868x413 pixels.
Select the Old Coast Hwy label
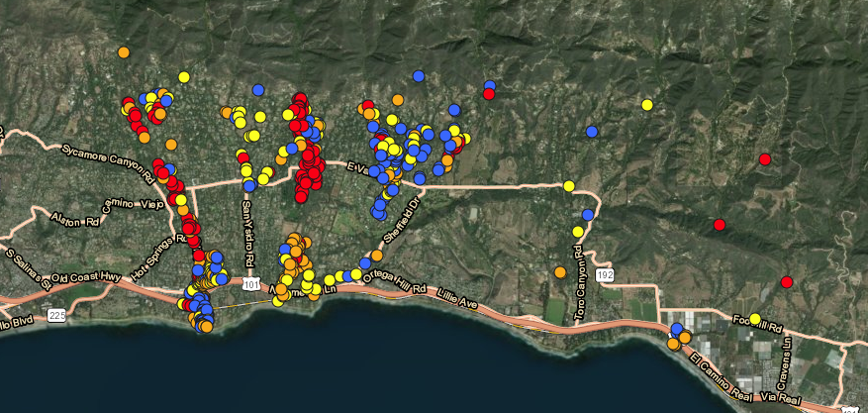(x=87, y=278)
